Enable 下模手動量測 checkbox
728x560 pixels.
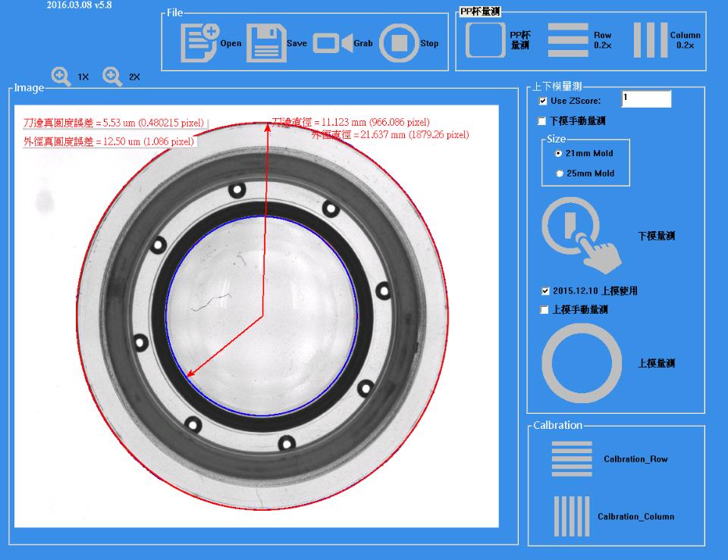[541, 121]
